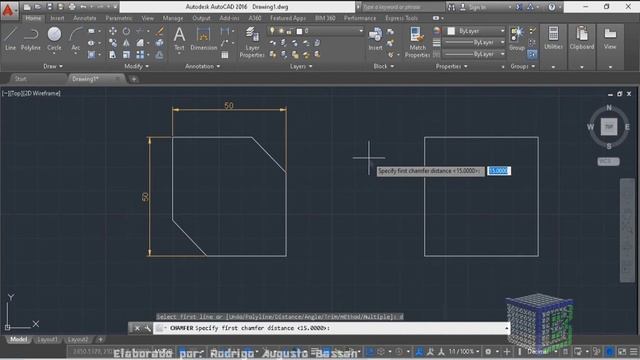The width and height of the screenshot is (640, 360).
Task: Expand the Annotation panel
Action: point(202,66)
